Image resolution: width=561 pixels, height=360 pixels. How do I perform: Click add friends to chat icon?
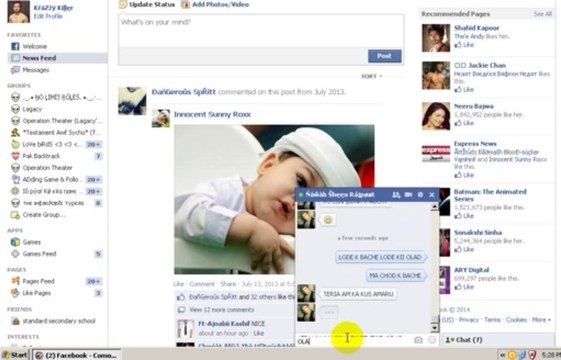(396, 195)
